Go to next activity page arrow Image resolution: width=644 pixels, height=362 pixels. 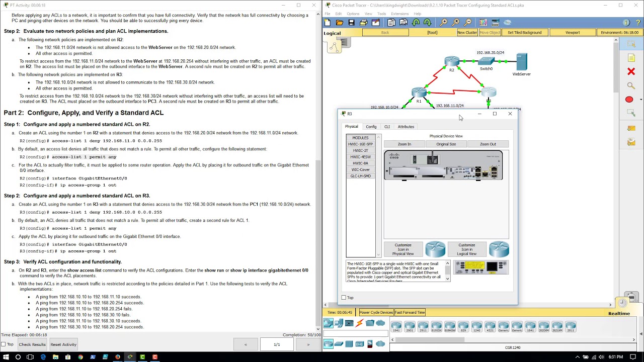[x=308, y=344]
